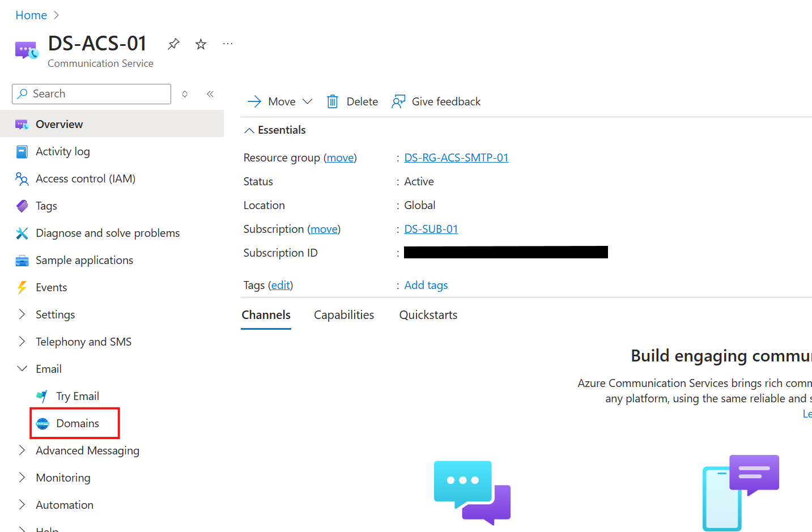Open Activity log from sidebar
Viewport: 812px width, 532px height.
tap(62, 151)
